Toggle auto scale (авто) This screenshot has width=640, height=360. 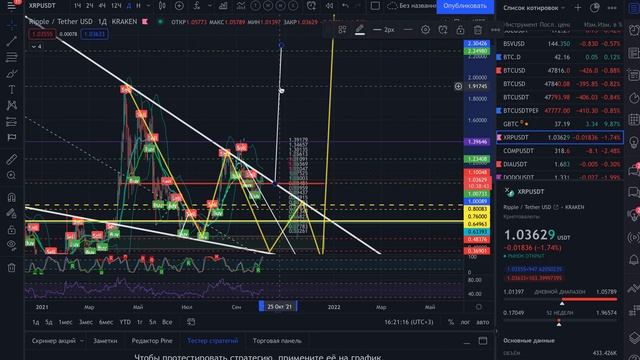pos(482,322)
